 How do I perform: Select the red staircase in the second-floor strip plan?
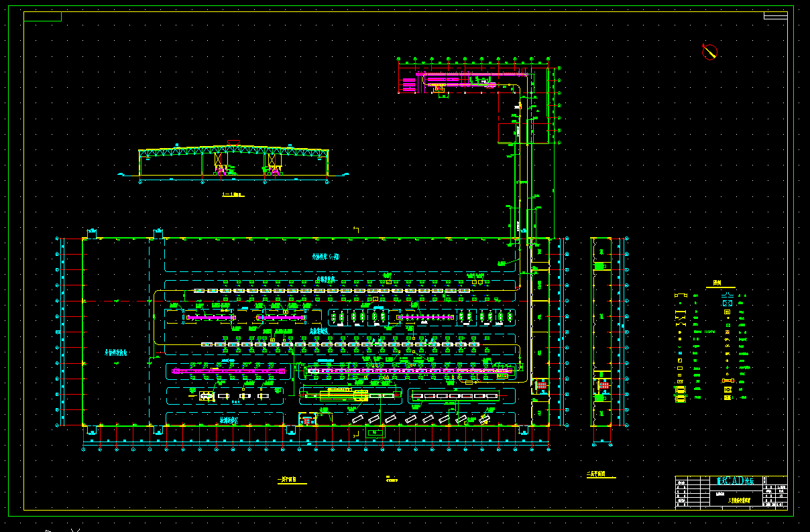point(602,386)
